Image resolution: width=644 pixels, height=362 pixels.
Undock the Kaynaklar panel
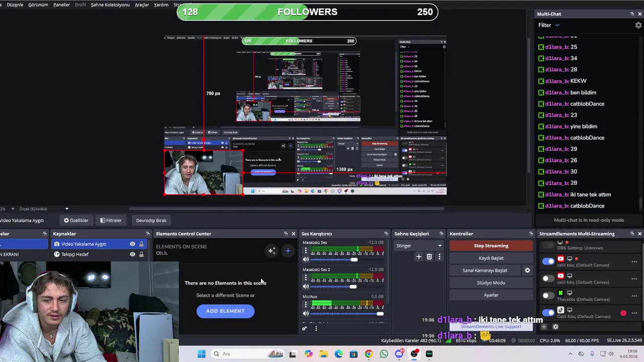coord(147,234)
